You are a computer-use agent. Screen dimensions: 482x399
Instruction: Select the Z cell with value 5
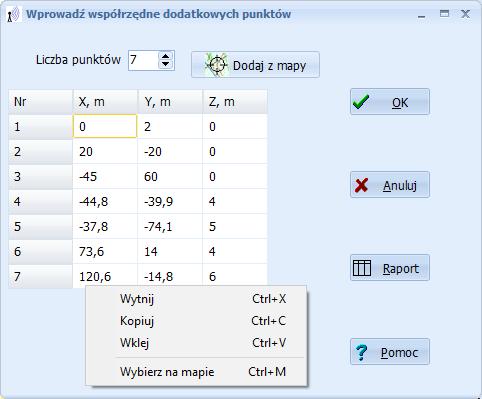235,227
